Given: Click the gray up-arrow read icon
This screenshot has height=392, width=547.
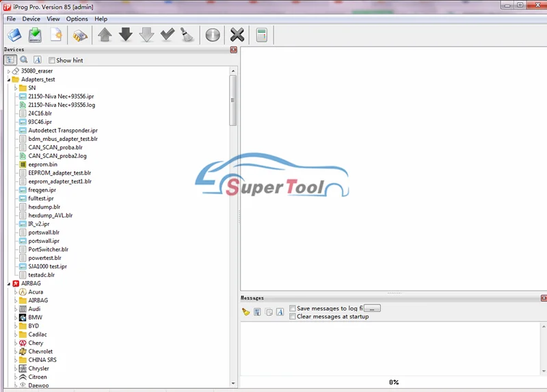Looking at the screenshot, I should [105, 35].
